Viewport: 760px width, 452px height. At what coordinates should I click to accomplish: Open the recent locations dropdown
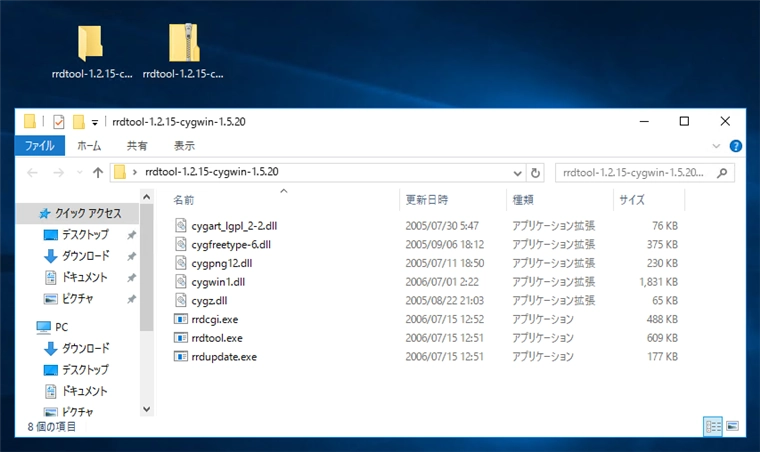click(x=79, y=172)
